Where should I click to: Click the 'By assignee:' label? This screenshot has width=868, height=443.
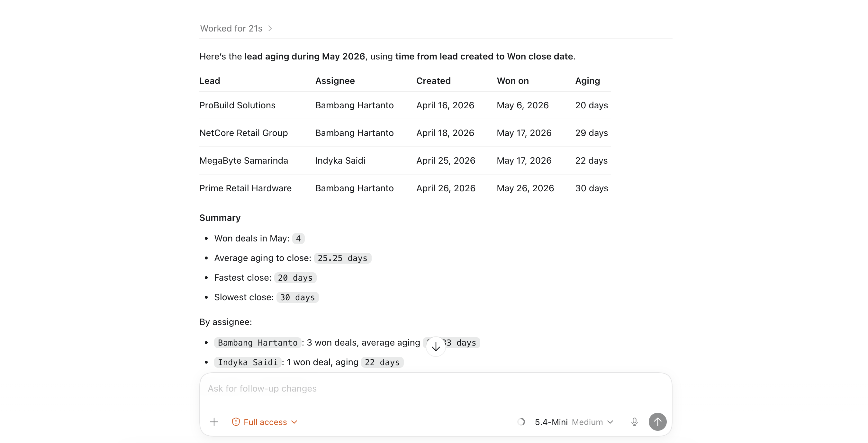click(225, 322)
